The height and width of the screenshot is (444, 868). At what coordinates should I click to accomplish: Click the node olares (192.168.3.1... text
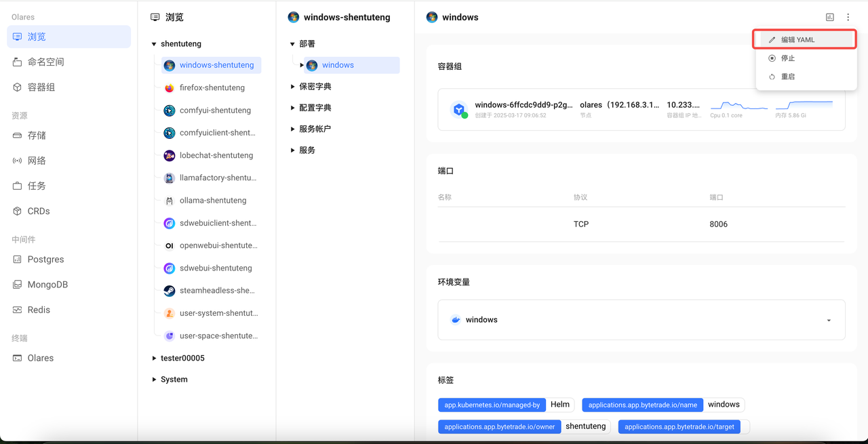619,105
